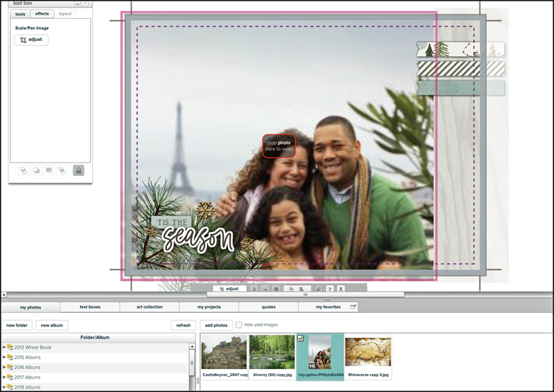Image resolution: width=554 pixels, height=392 pixels.
Task: Switch to the effects tab in the tool box
Action: coord(42,14)
